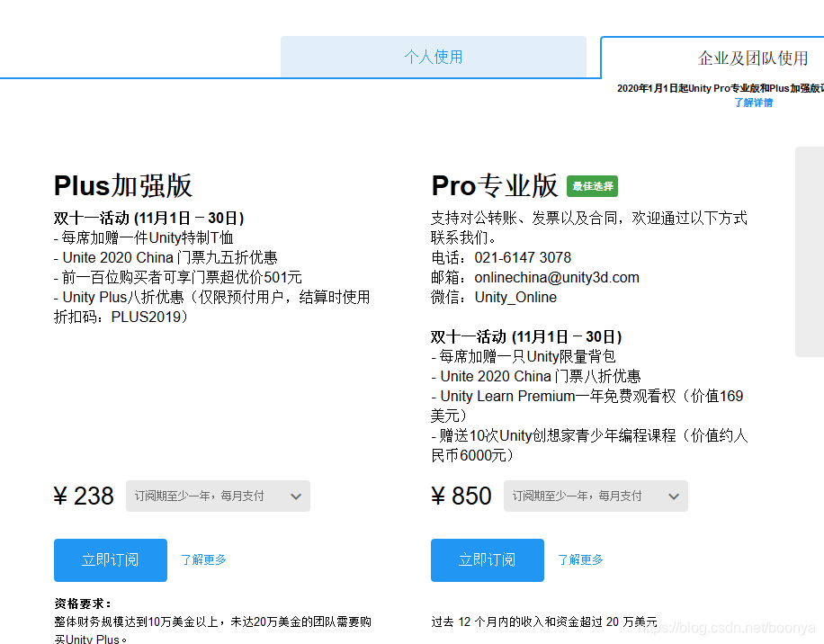The width and height of the screenshot is (824, 644).
Task: Open the Plus subscription period dropdown
Action: [218, 496]
